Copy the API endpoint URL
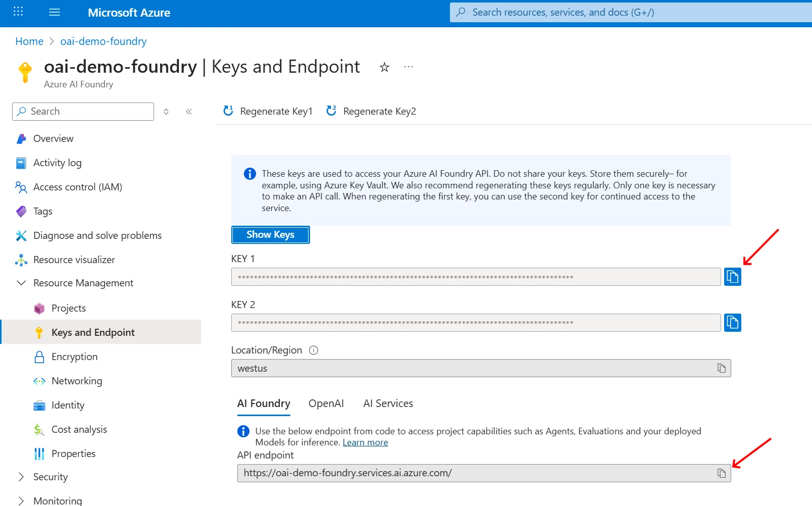 [x=721, y=473]
